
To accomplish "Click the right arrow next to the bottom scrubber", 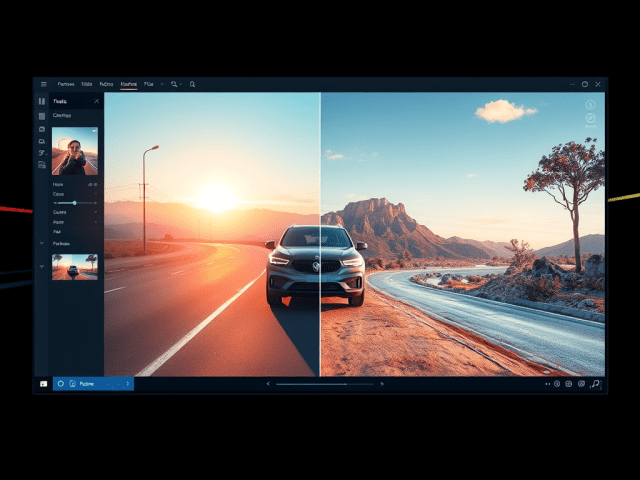I will click(x=382, y=384).
